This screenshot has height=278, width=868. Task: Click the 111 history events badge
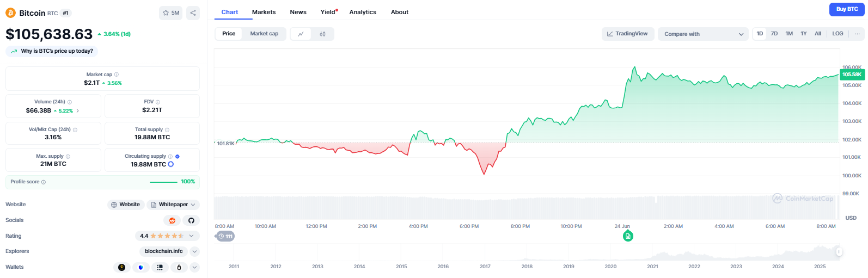225,236
